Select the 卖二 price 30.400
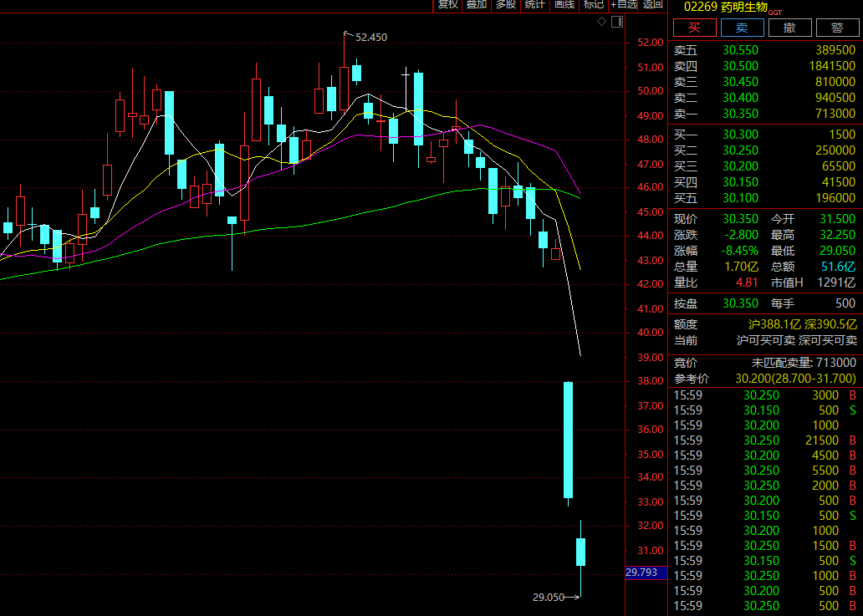 (x=740, y=98)
